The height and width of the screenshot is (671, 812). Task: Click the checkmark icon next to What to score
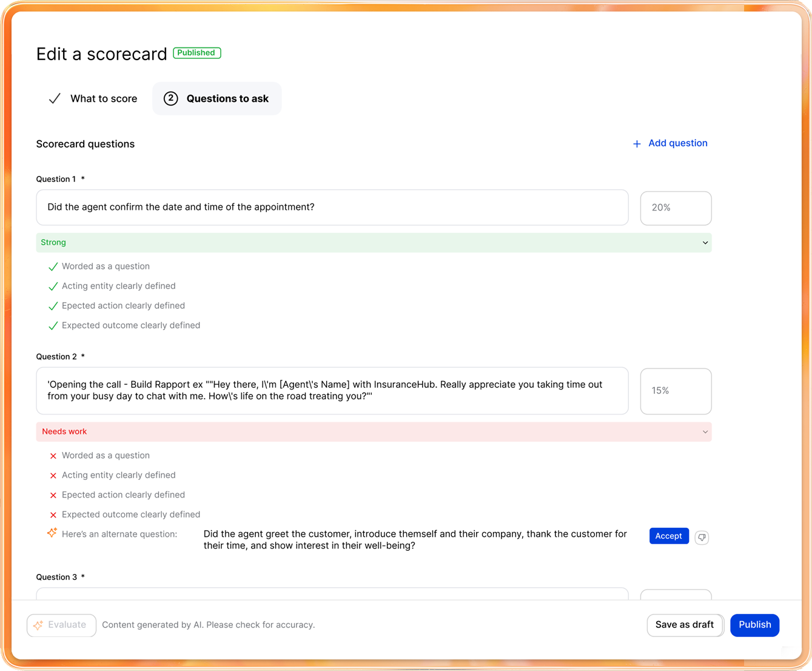pyautogui.click(x=55, y=98)
